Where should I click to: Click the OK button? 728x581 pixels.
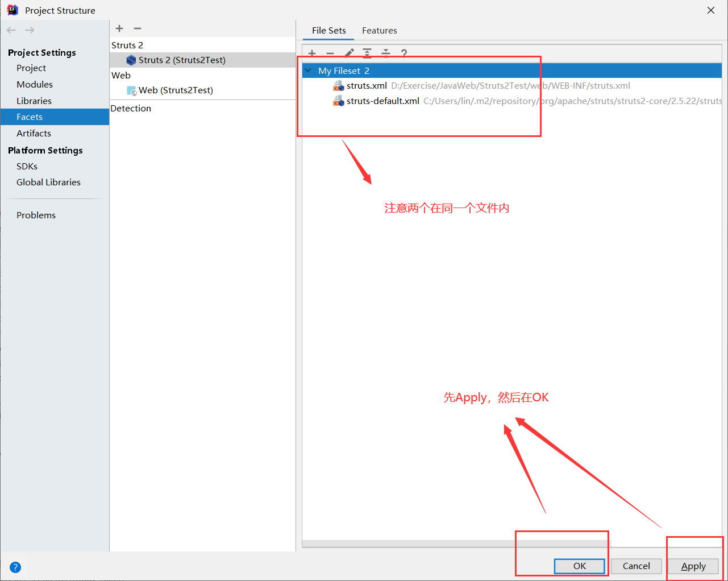(x=580, y=566)
